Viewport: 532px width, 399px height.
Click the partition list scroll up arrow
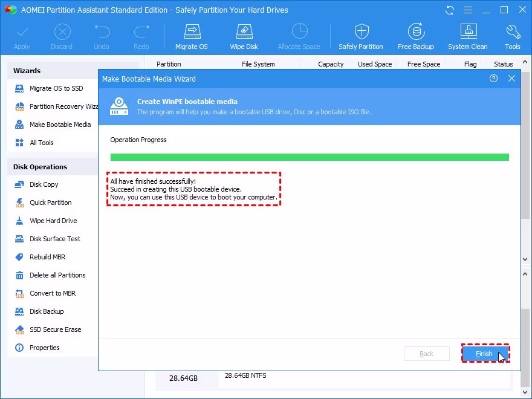click(x=525, y=62)
